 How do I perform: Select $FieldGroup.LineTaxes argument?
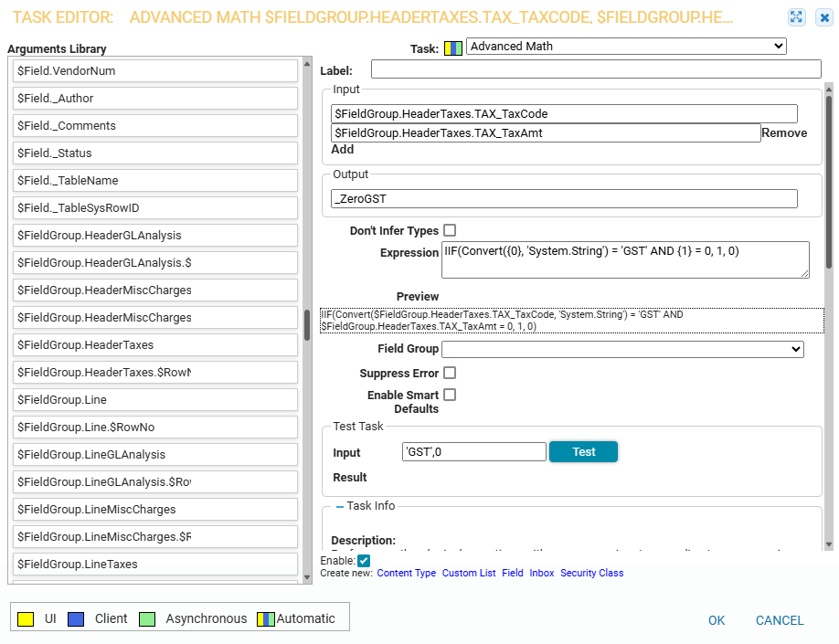(155, 564)
